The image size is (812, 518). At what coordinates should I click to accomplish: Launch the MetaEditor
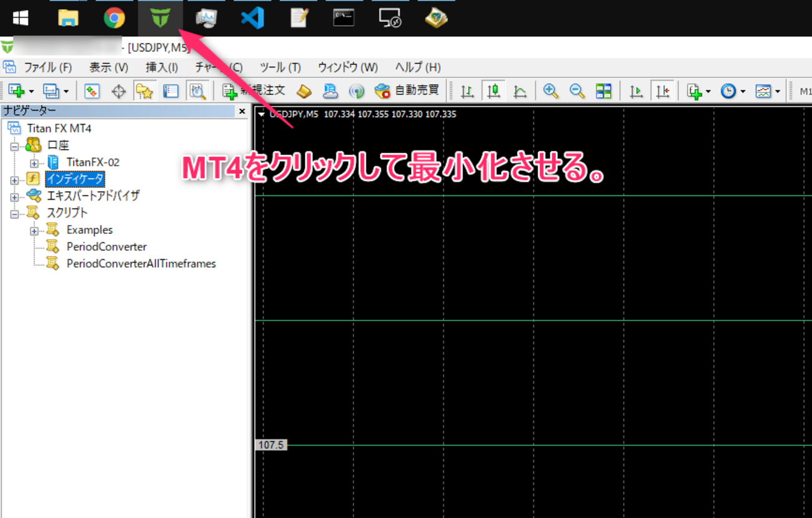click(304, 90)
